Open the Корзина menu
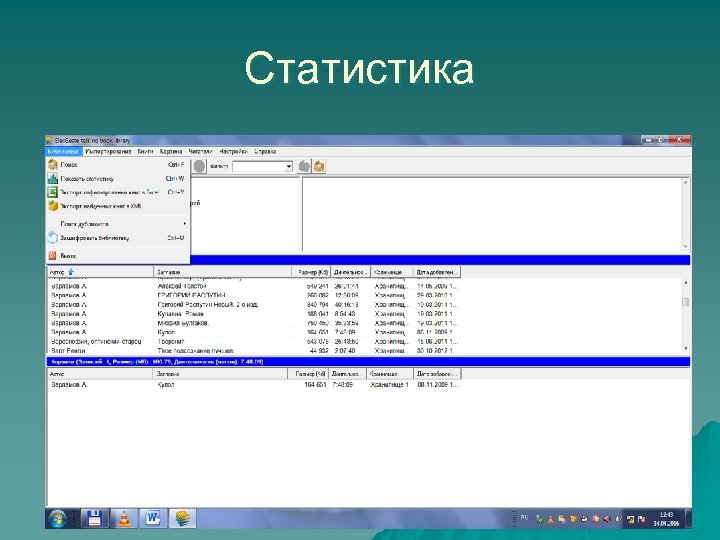Screen dimensions: 720x540 [x=171, y=151]
